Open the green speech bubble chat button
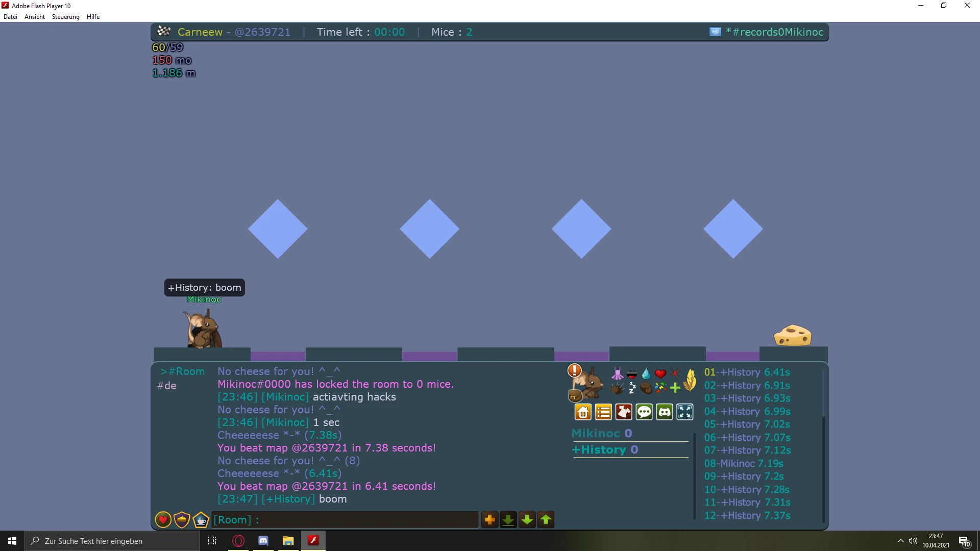 point(644,412)
